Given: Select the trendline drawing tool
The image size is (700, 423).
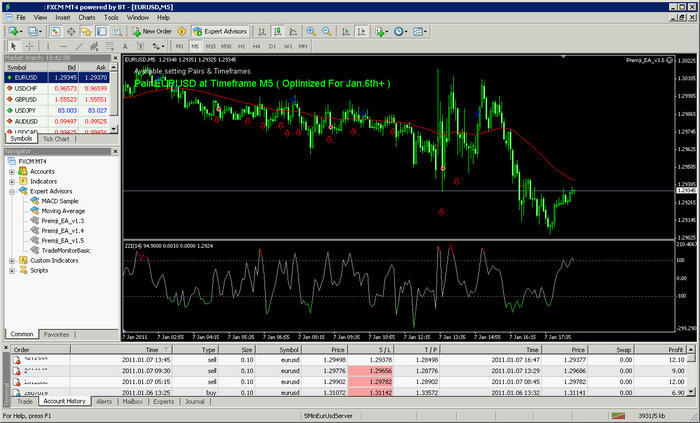Looking at the screenshot, I should [x=79, y=46].
